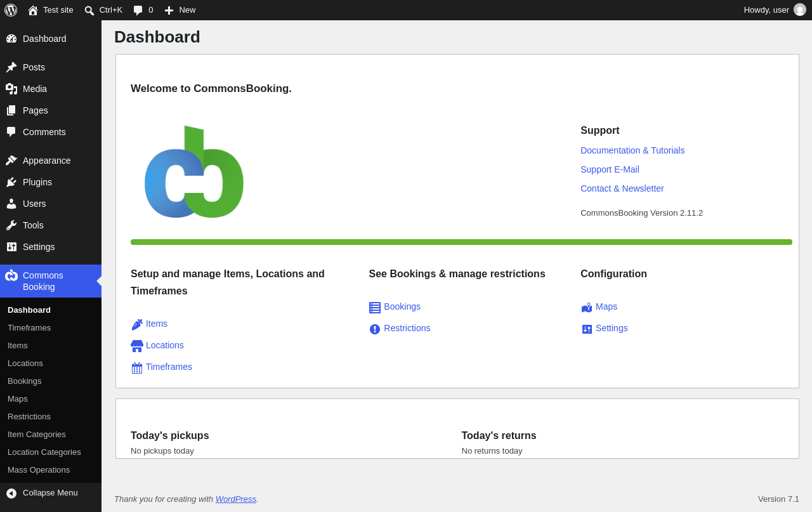
Task: Click the warning icon beside Restrictions
Action: tap(375, 329)
